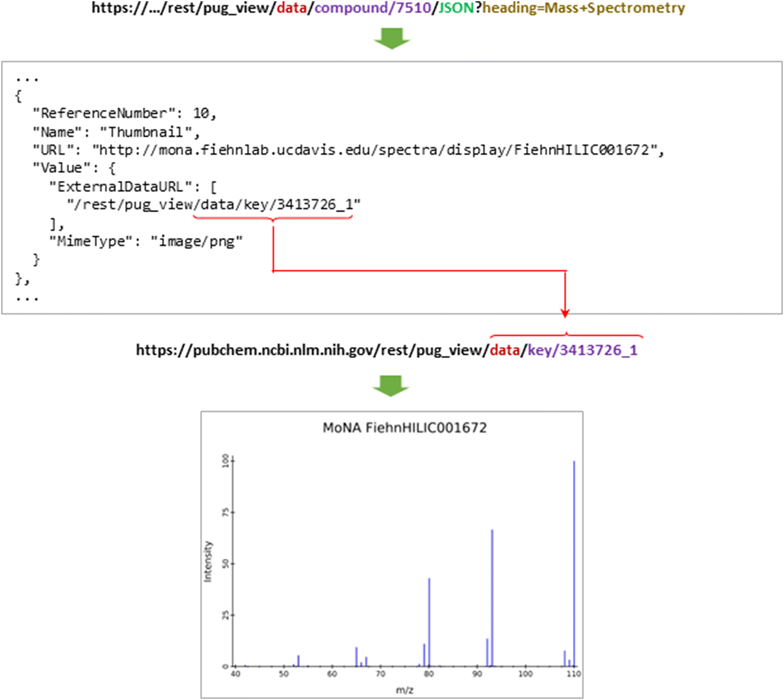Click the "/rest/pug_view/data/key/3413726_1" string
Viewport: 784px width, 700px height.
click(214, 205)
